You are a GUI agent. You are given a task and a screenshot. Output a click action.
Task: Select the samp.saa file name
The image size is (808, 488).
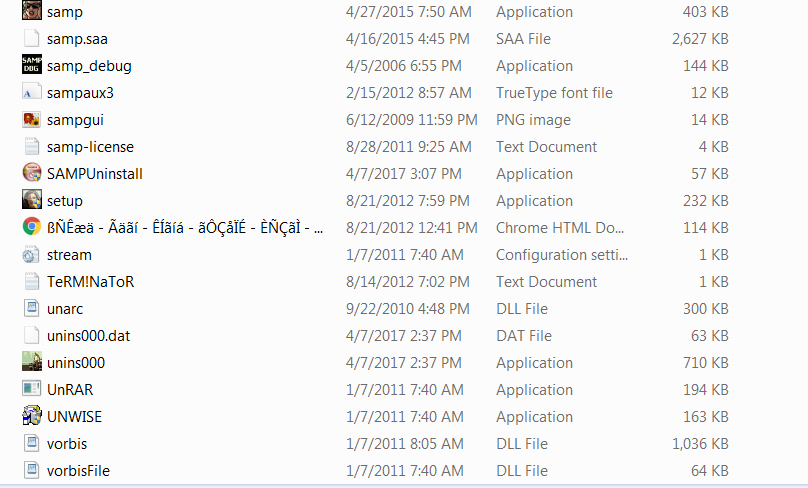77,39
